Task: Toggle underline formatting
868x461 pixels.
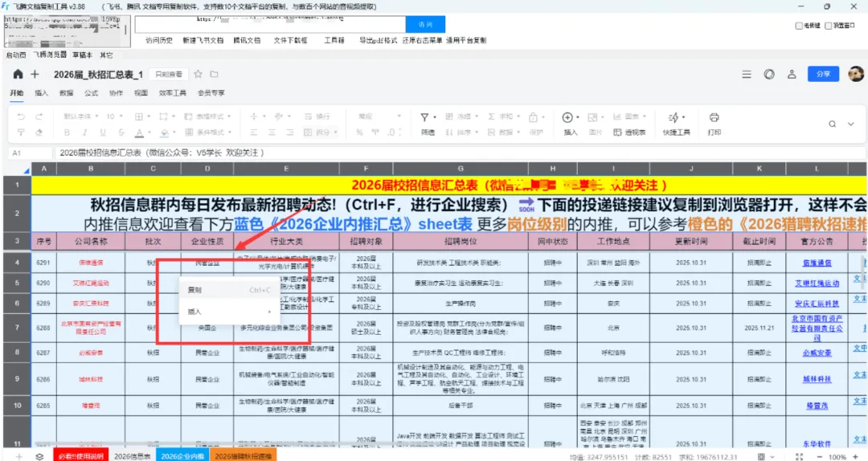Action: point(102,133)
